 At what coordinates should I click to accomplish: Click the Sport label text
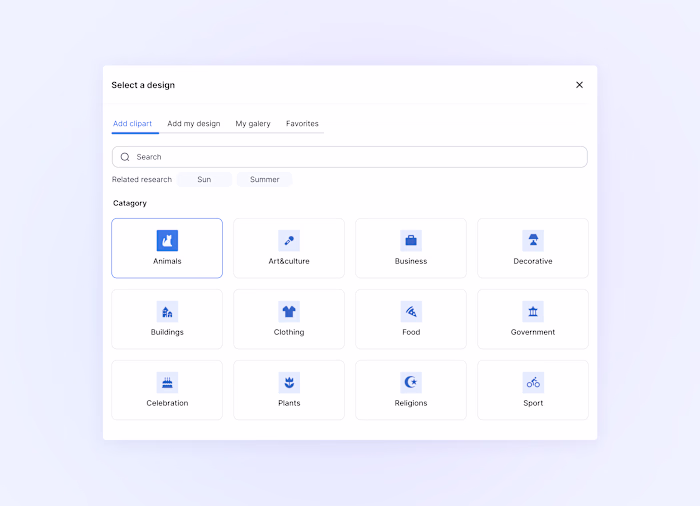click(x=533, y=403)
